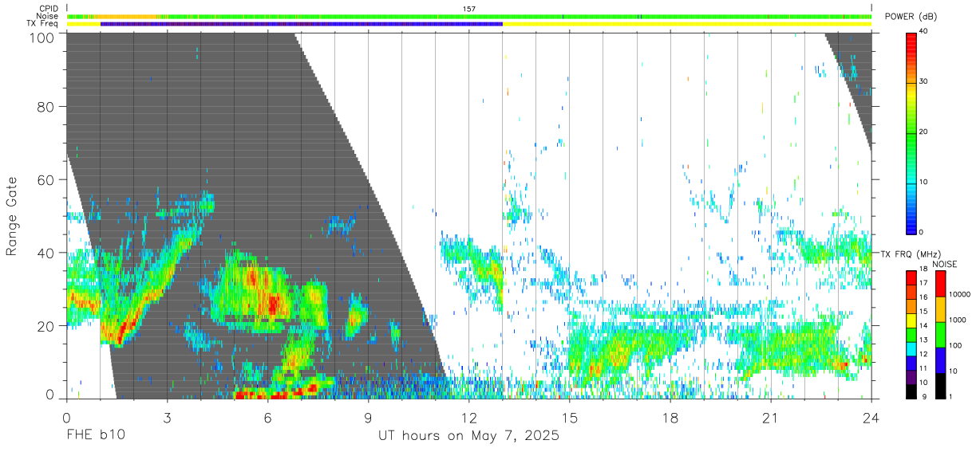
Task: Pick the cyan swatch in TX FRQ legend
Action: (x=911, y=348)
